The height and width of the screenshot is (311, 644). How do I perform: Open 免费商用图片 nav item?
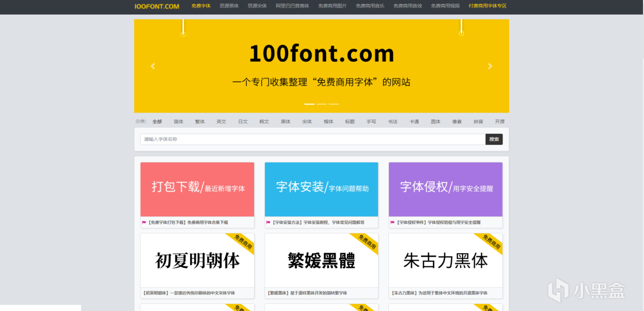tap(332, 6)
